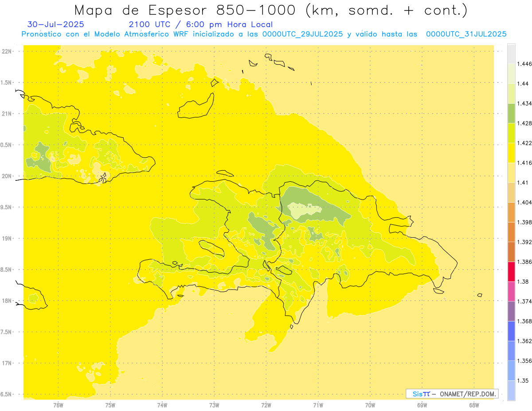
Task: Click the dark green legend swatch between 1.428 and 1.434
Action: (511, 113)
